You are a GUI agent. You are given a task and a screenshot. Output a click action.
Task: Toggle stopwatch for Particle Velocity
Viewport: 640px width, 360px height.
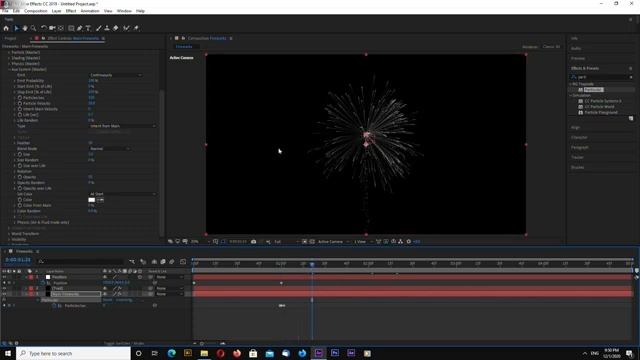(x=20, y=104)
